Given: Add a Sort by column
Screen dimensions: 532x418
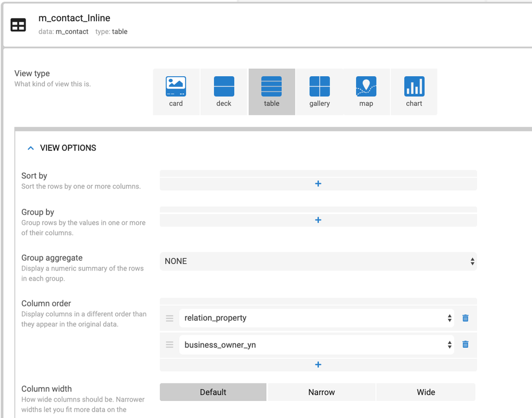Looking at the screenshot, I should [x=318, y=184].
